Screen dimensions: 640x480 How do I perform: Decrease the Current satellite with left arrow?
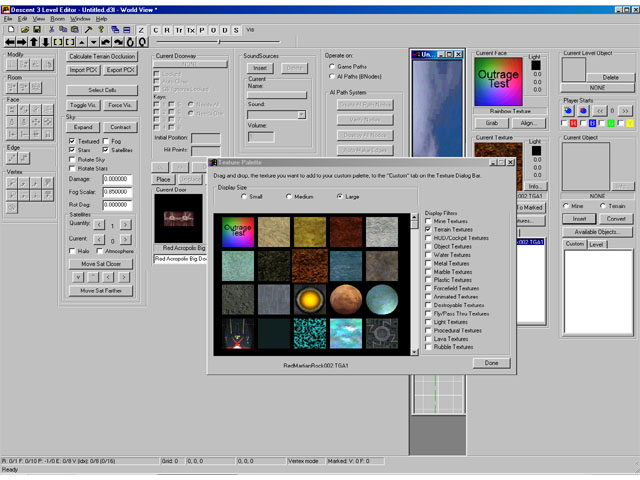click(99, 239)
